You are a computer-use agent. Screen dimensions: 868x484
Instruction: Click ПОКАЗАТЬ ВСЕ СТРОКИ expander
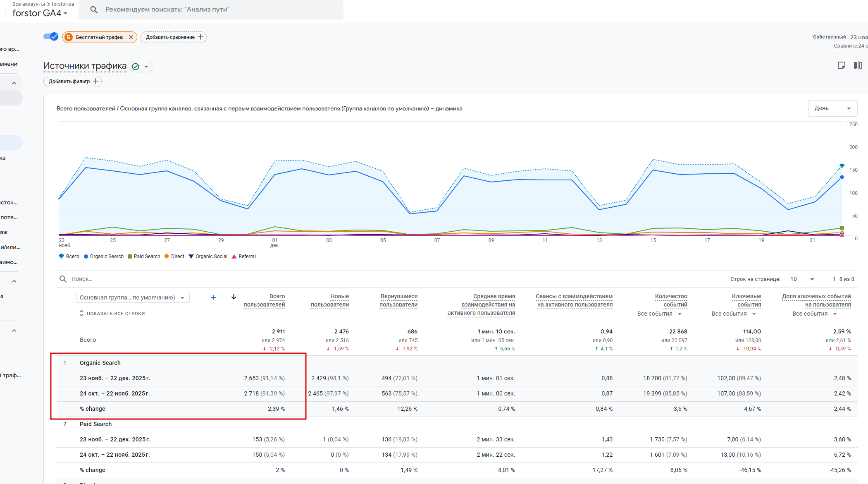tap(112, 314)
